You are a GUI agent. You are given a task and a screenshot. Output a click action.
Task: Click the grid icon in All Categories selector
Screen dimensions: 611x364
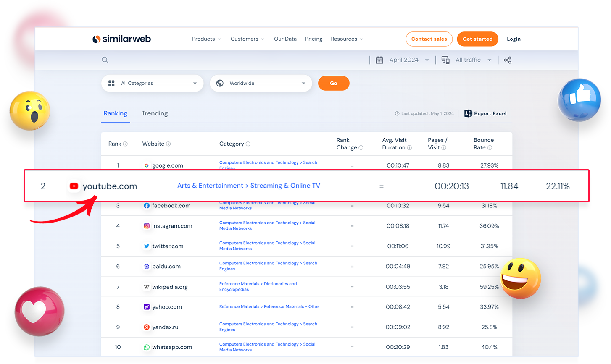tap(111, 83)
